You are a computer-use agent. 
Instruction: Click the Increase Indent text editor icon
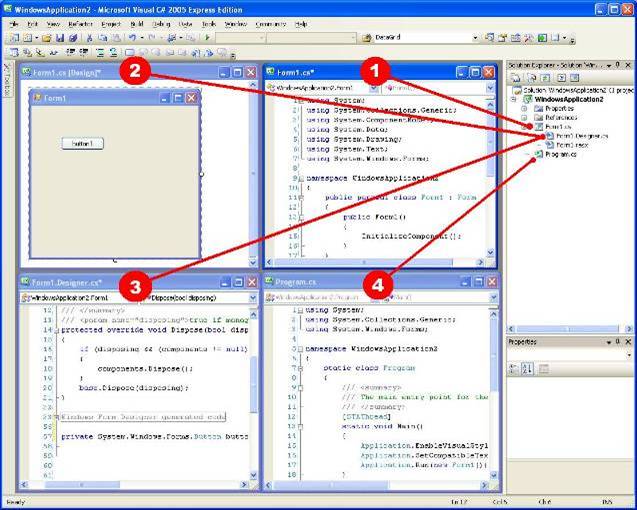coord(84,52)
